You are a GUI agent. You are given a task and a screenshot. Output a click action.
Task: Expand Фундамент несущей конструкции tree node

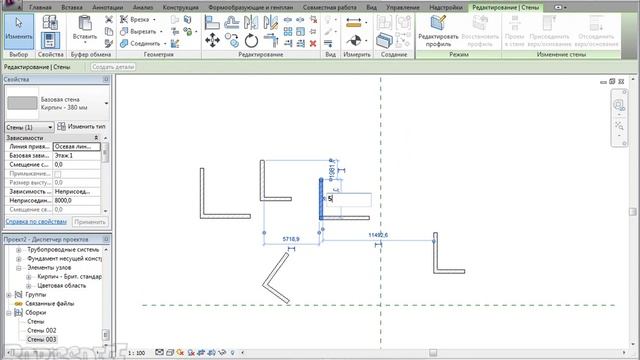pyautogui.click(x=18, y=259)
